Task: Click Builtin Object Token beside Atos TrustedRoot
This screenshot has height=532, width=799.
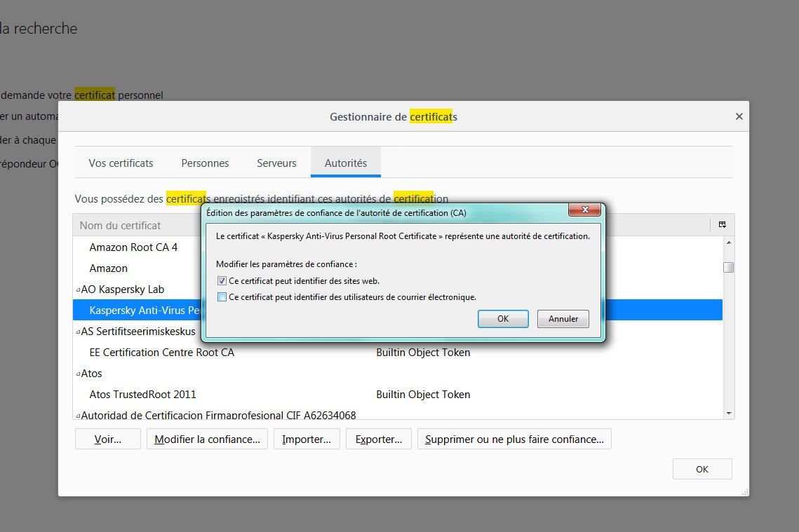Action: [423, 395]
